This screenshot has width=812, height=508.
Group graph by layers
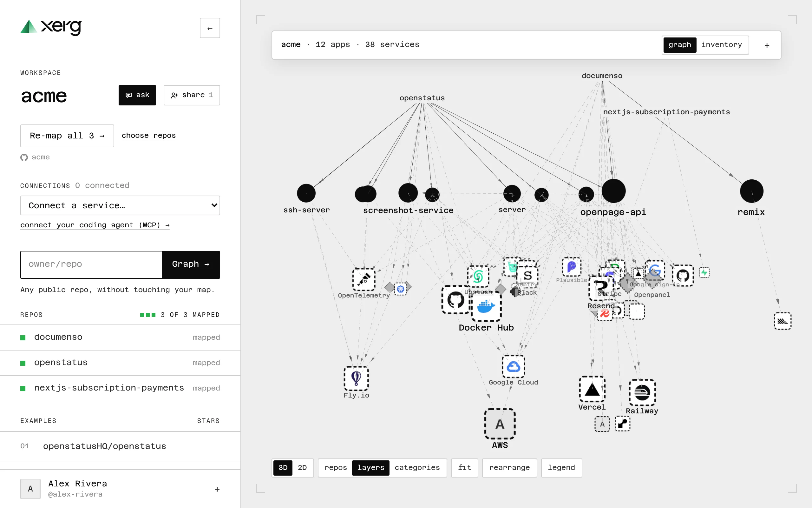(x=371, y=468)
